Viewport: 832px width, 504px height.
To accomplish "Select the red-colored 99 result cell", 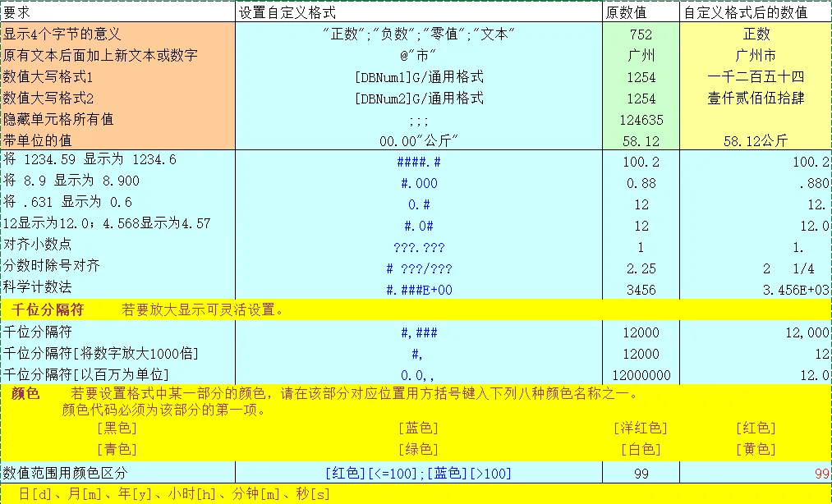I will tap(756, 473).
